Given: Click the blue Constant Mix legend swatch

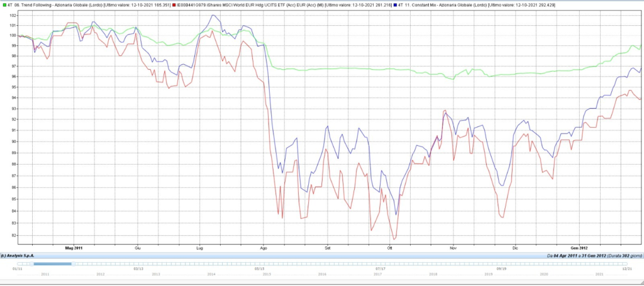Looking at the screenshot, I should (x=395, y=6).
